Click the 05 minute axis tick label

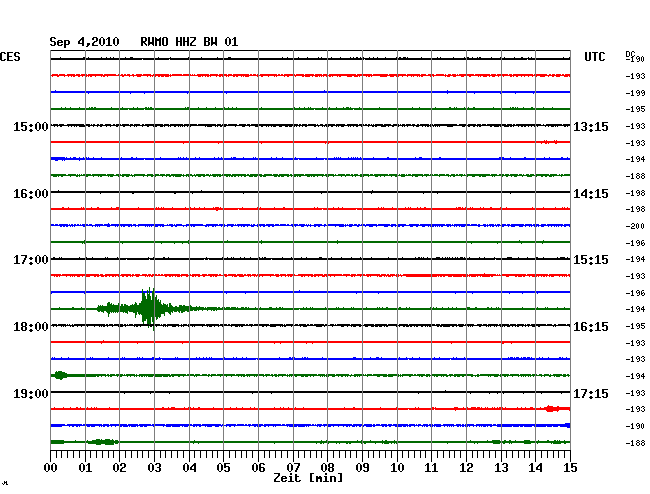click(223, 468)
